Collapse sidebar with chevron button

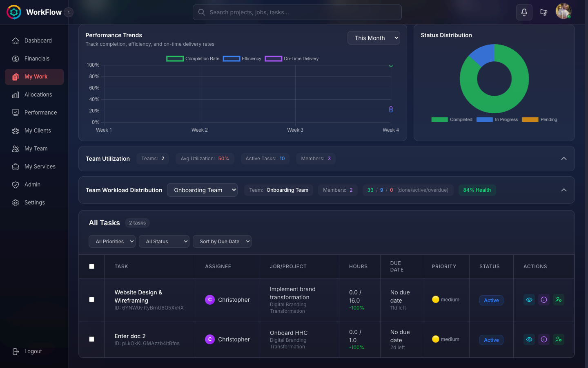(69, 12)
